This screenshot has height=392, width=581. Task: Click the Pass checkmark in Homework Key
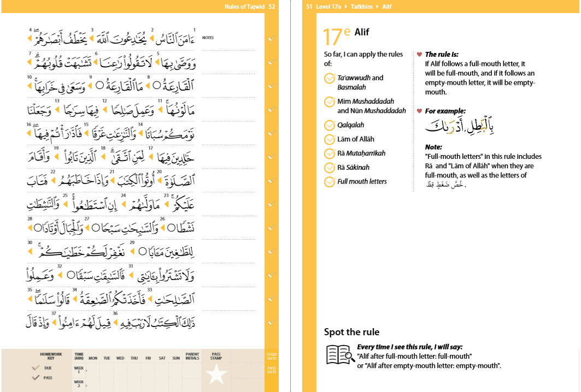pos(36,377)
